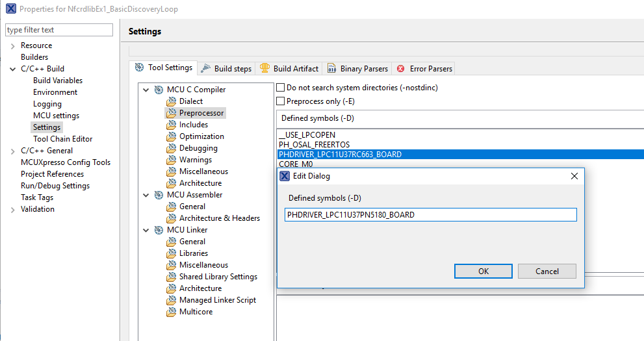The width and height of the screenshot is (644, 341).
Task: Click the Optimization folder icon
Action: (x=172, y=136)
